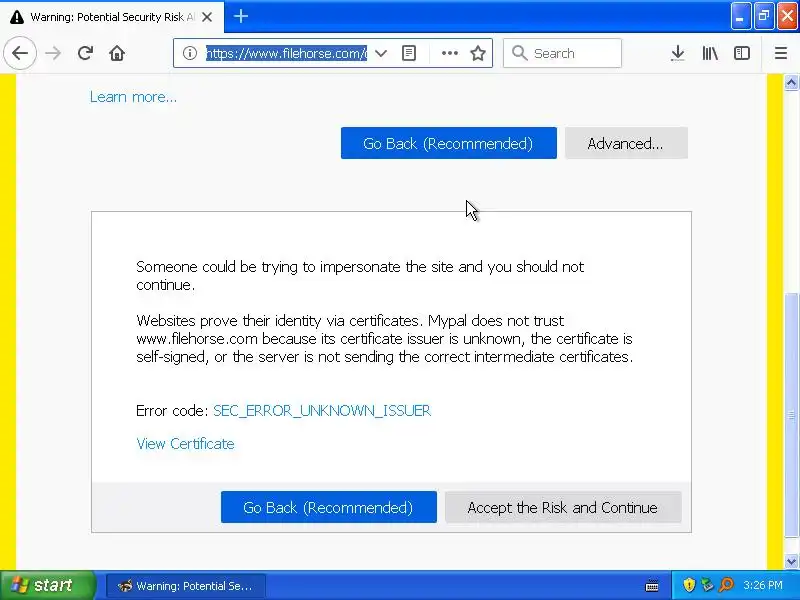
Task: Select the Warning: Potential Security Risk tab
Action: [112, 17]
